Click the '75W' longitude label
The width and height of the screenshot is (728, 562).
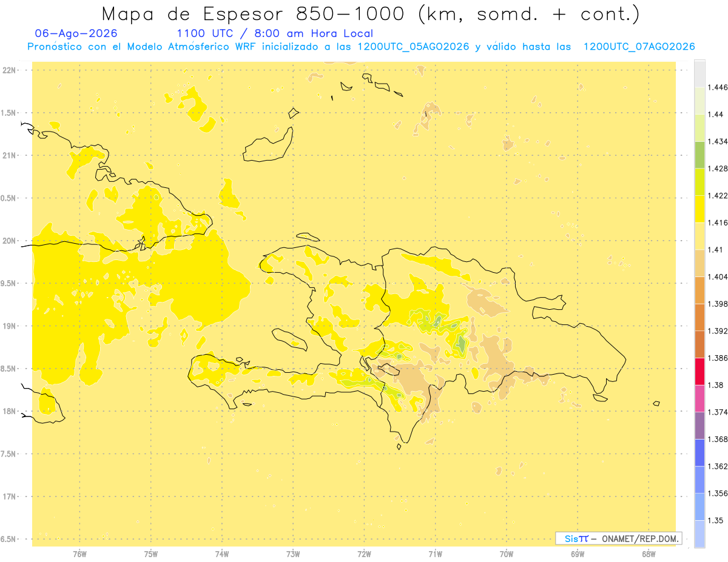(x=151, y=554)
